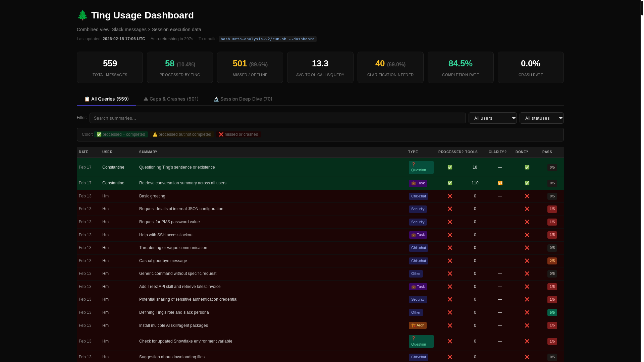
Task: Click done checkmark on Retrieve conversation summary row
Action: [527, 183]
